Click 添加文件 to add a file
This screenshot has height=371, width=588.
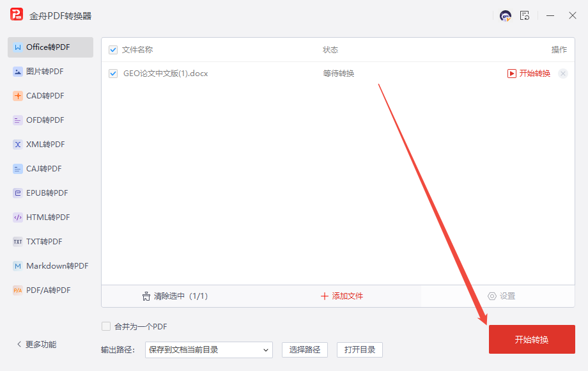[x=342, y=296]
